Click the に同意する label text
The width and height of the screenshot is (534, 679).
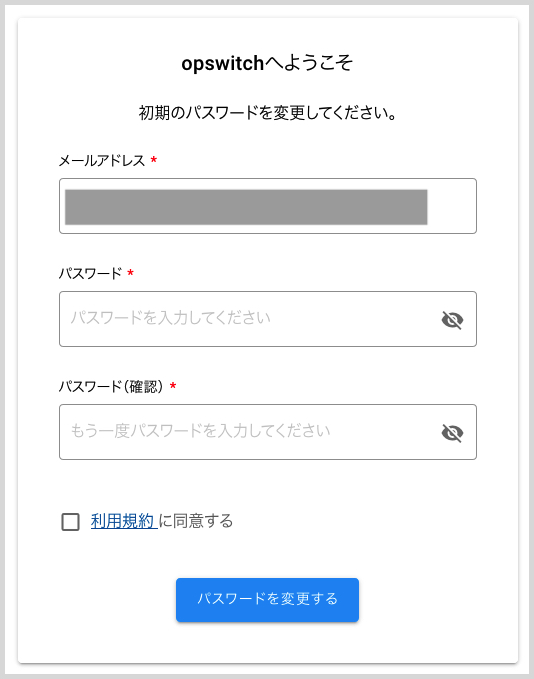point(196,521)
